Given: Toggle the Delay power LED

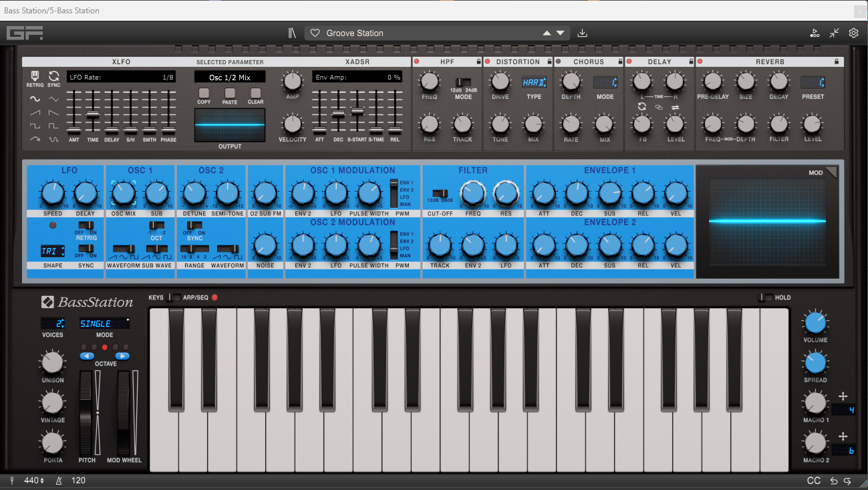Looking at the screenshot, I should (x=629, y=62).
